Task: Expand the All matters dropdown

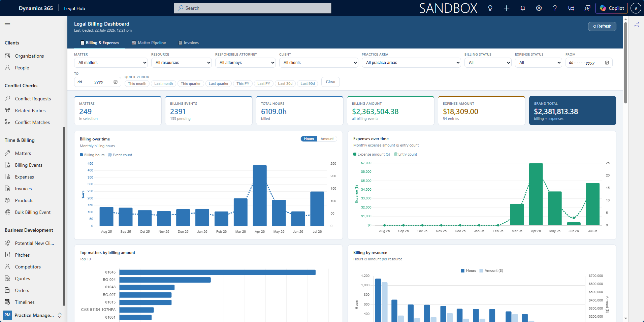Action: click(111, 63)
